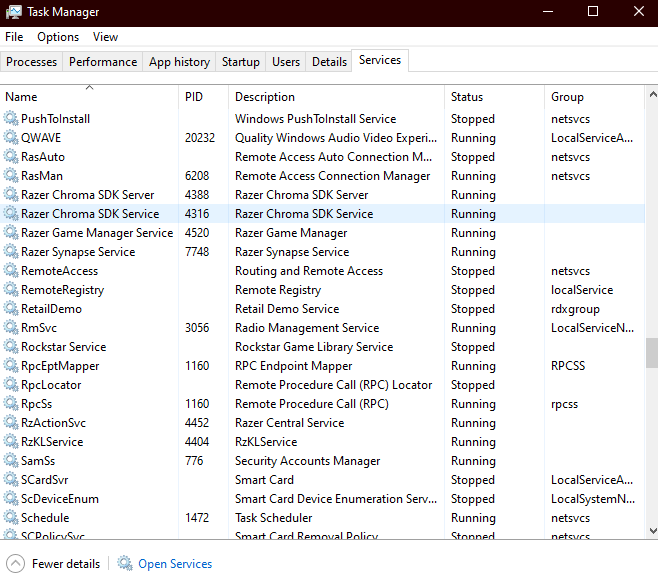Click the rdxgroup group cell
The image size is (658, 583).
575,309
